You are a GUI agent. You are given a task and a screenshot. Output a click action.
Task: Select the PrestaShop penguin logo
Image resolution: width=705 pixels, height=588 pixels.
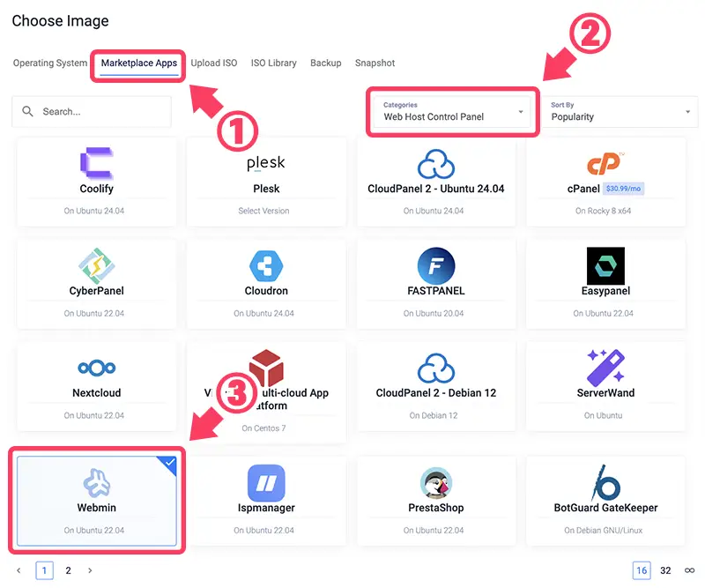click(x=435, y=483)
